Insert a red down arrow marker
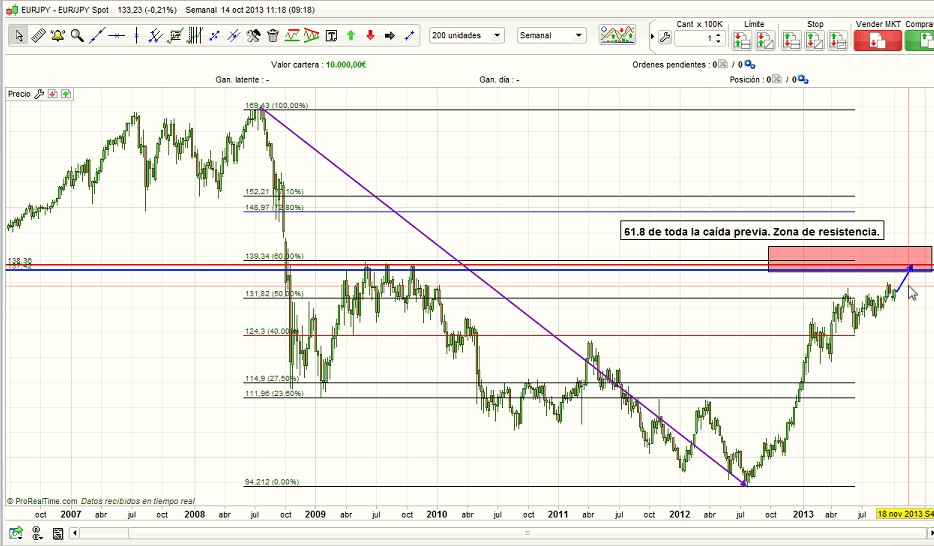This screenshot has height=546, width=934. tap(370, 36)
